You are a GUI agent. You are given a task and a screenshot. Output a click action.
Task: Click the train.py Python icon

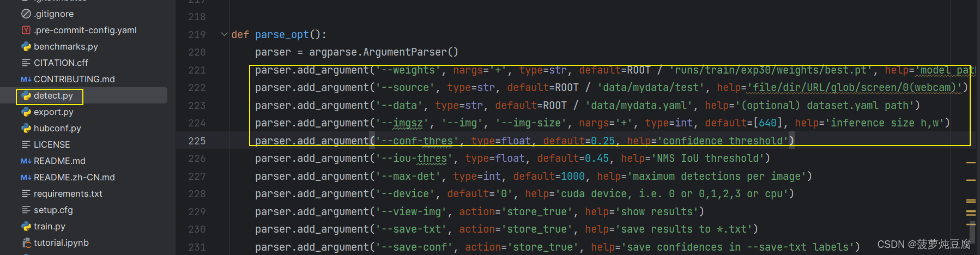tap(26, 226)
